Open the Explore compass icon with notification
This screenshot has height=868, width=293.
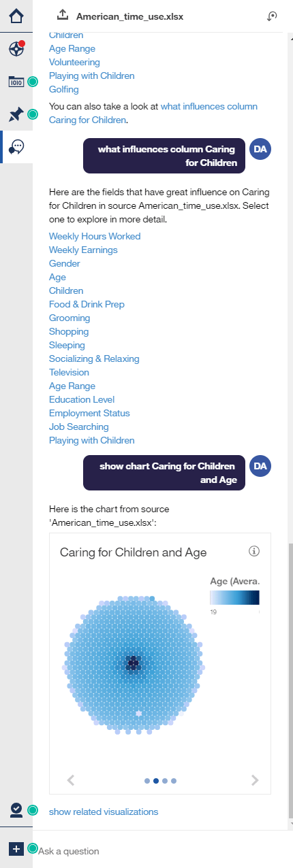tap(16, 48)
